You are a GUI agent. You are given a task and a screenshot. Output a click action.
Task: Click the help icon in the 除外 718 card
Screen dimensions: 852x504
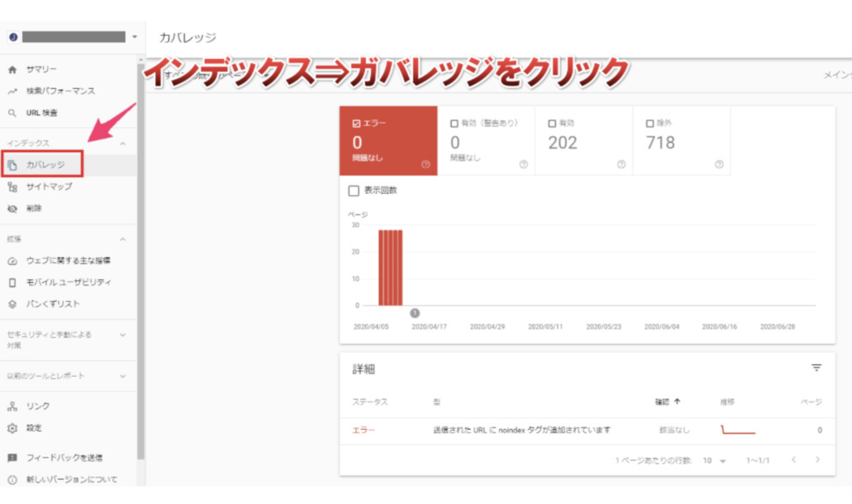(719, 165)
